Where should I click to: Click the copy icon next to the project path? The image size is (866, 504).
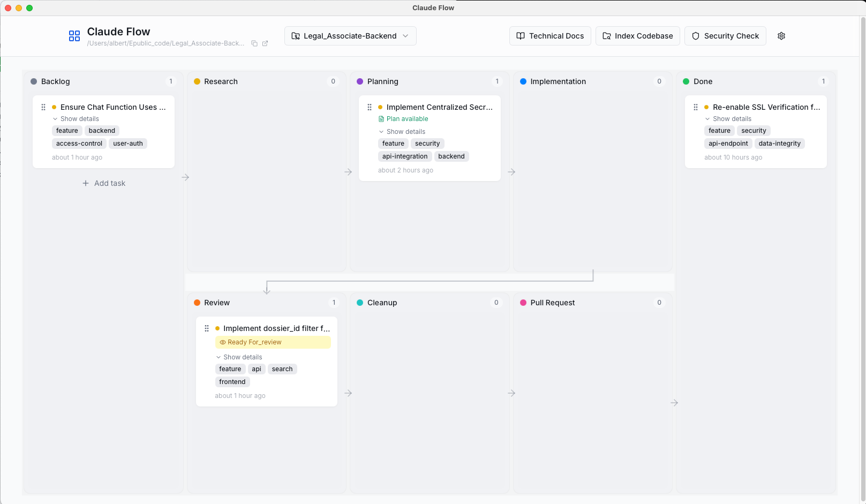[x=254, y=43]
